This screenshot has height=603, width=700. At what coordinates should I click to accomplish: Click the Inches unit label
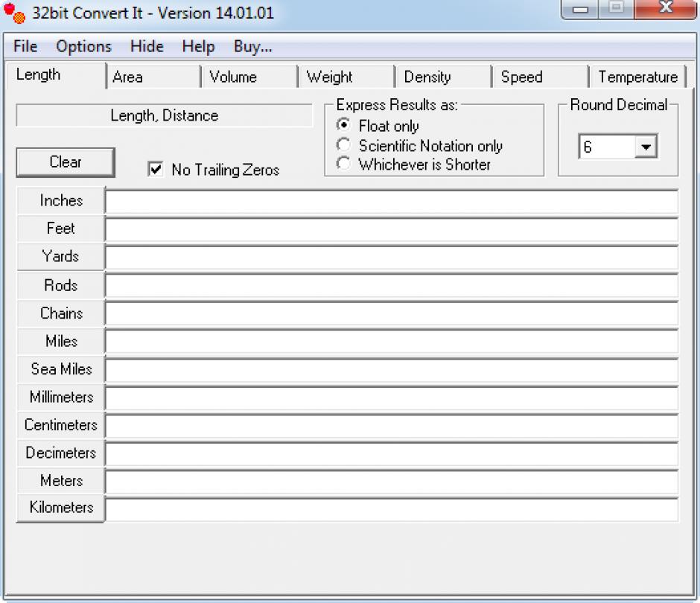click(x=61, y=201)
